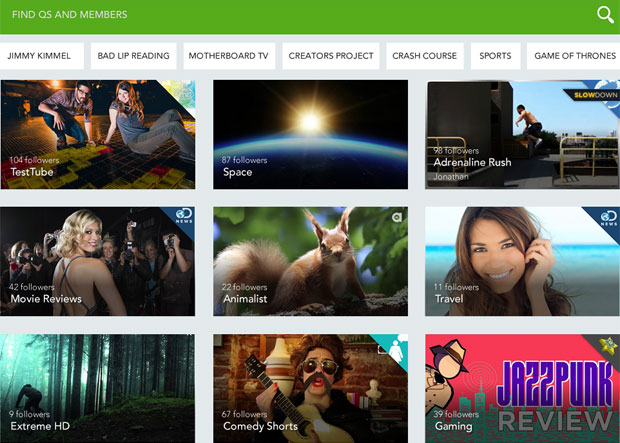Open the Gaming Jazzpunk Review card
This screenshot has height=443, width=620.
click(x=522, y=388)
